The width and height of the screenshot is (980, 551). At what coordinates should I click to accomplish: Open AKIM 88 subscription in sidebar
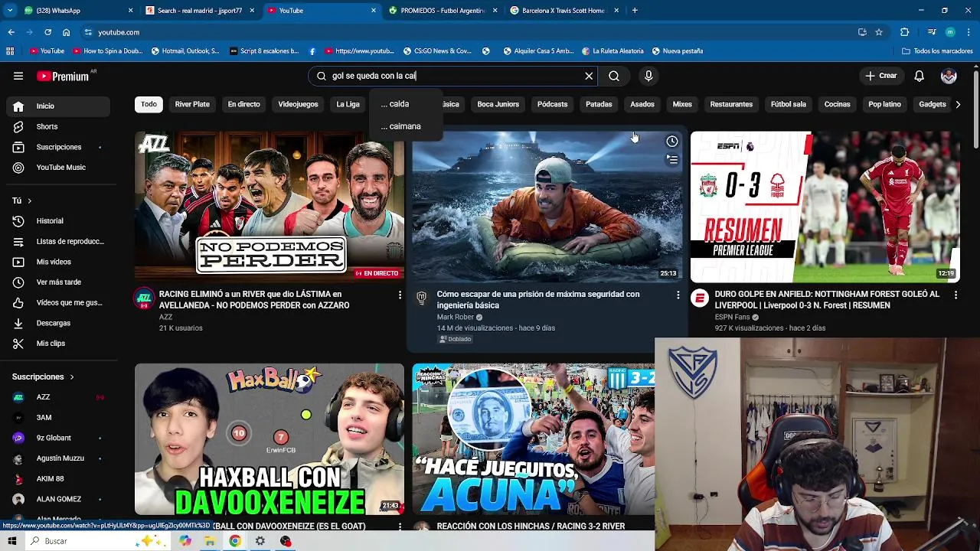pyautogui.click(x=58, y=479)
